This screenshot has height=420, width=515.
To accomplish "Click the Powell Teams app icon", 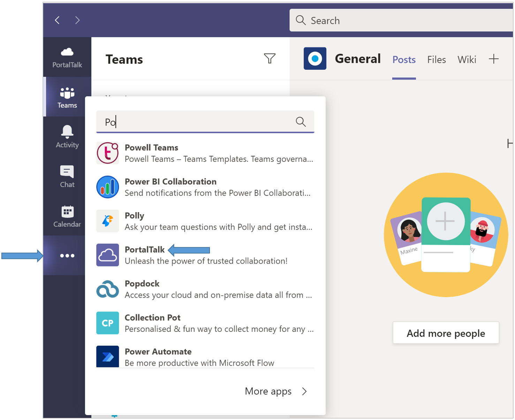I will pyautogui.click(x=108, y=153).
